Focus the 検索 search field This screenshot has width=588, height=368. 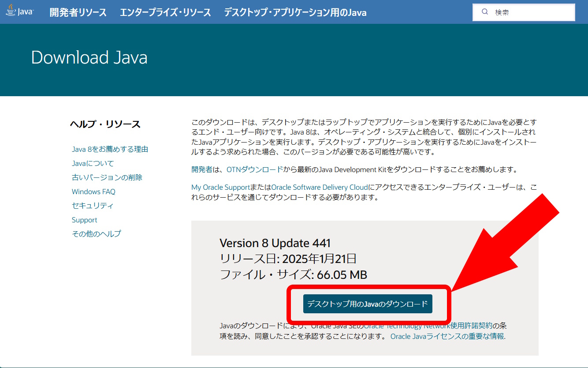[524, 12]
